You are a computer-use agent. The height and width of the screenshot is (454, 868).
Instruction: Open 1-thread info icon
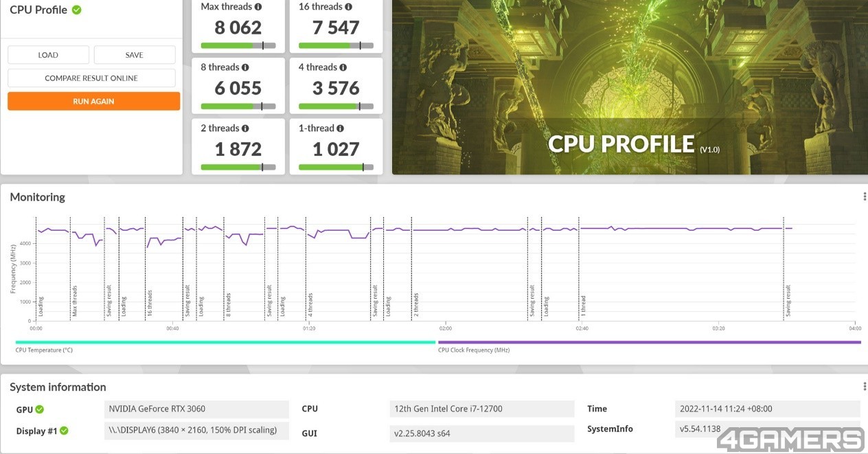pyautogui.click(x=340, y=128)
